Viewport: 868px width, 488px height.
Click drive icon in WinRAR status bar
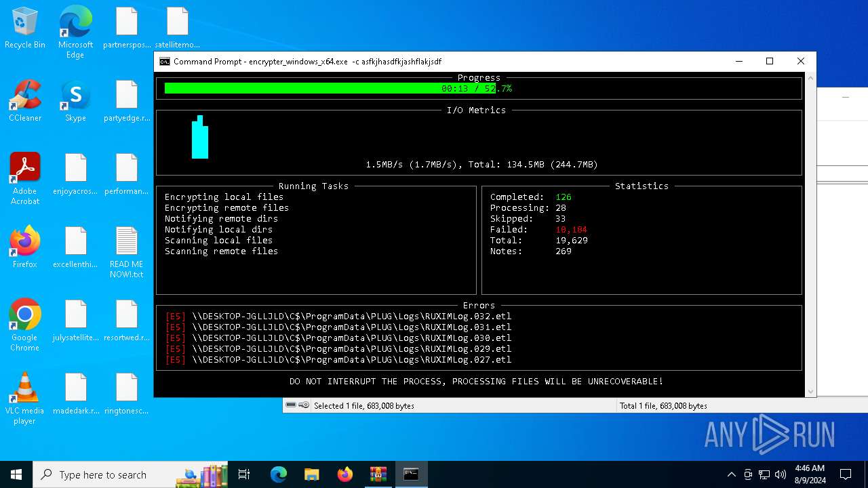[x=291, y=405]
